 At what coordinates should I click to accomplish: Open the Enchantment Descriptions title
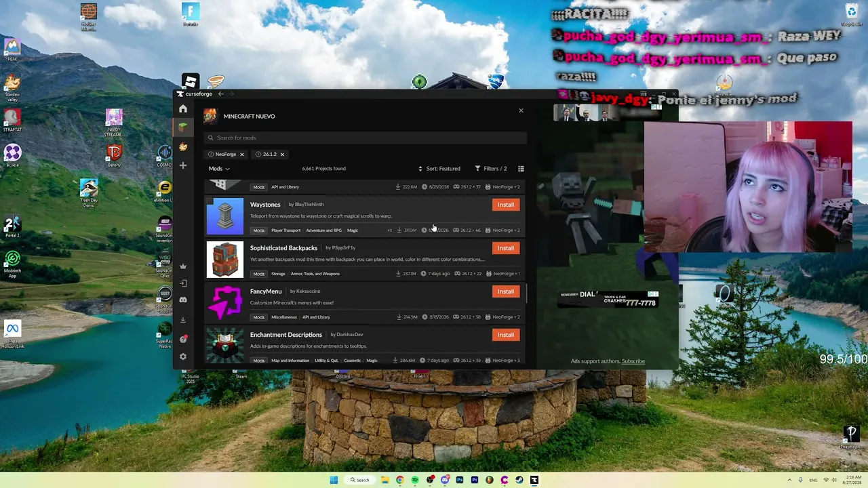tap(286, 335)
